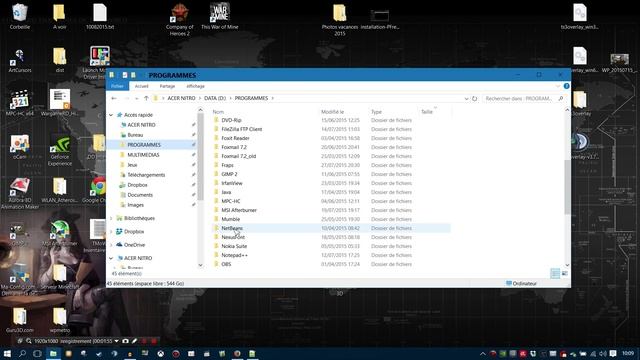Image resolution: width=640 pixels, height=360 pixels.
Task: Click the Explorer help question mark icon
Action: coord(566,86)
